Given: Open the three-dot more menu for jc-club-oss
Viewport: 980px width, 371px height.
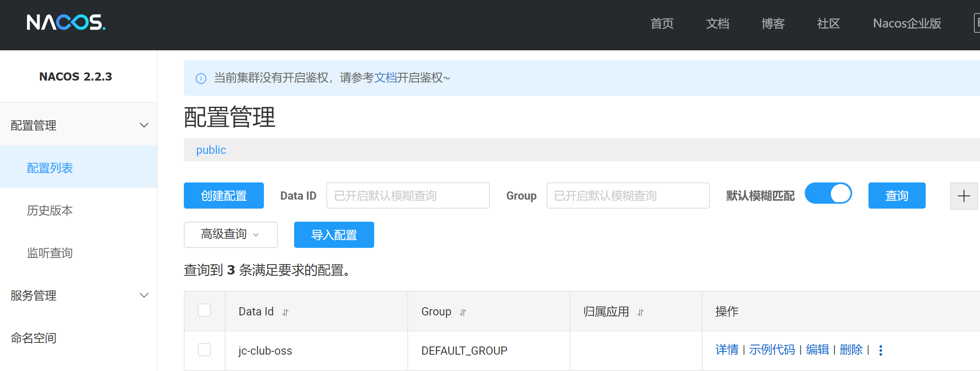Looking at the screenshot, I should click(x=881, y=350).
